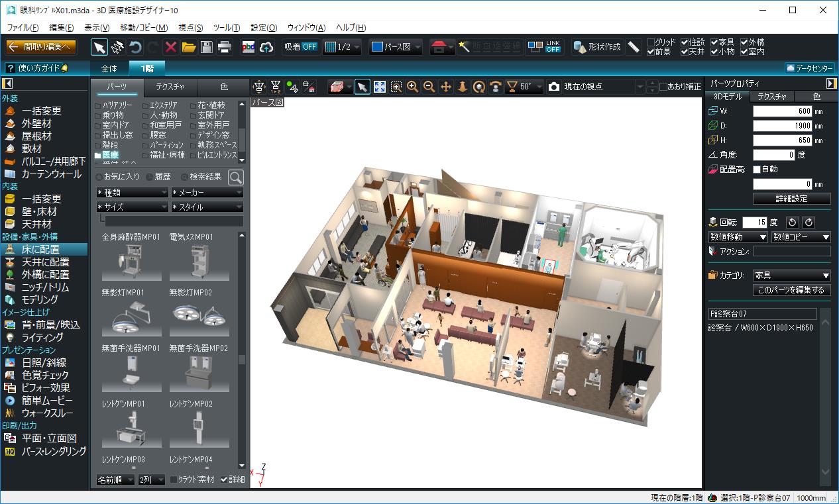
Task: Click the zoom in magnifier icon
Action: pyautogui.click(x=412, y=87)
